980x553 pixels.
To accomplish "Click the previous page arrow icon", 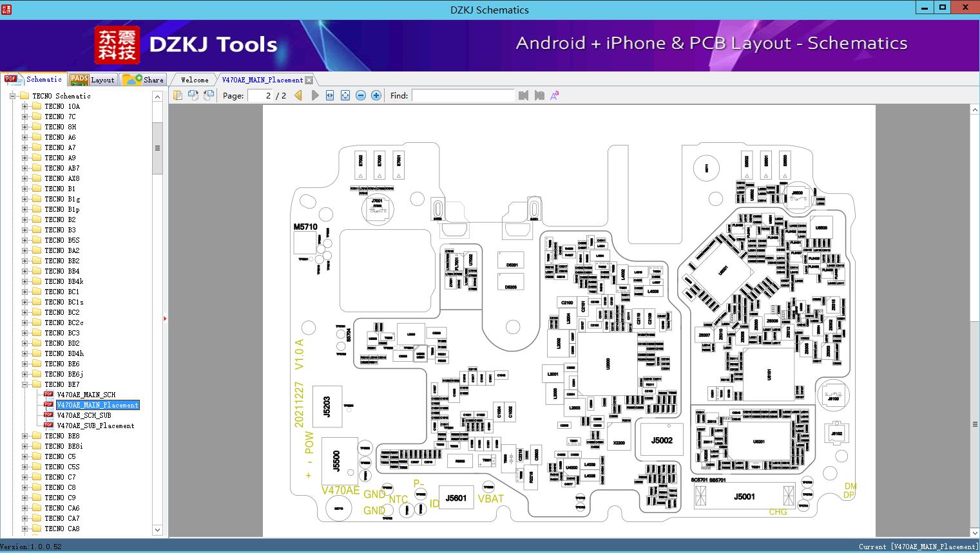I will (298, 95).
